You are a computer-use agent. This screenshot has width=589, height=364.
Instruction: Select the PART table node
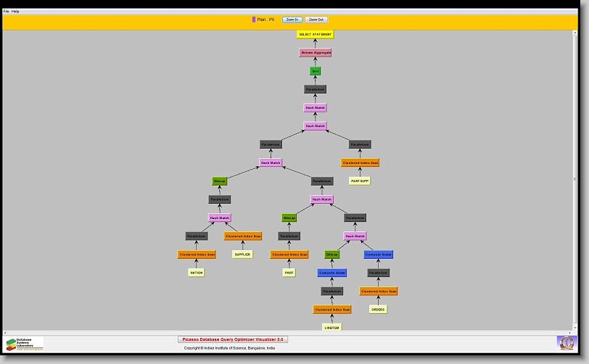coord(288,273)
